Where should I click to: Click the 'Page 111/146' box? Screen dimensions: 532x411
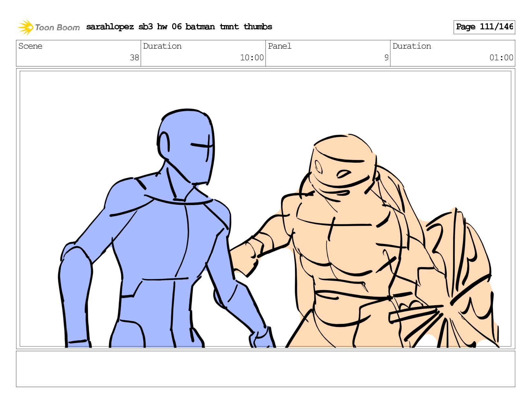tap(484, 27)
